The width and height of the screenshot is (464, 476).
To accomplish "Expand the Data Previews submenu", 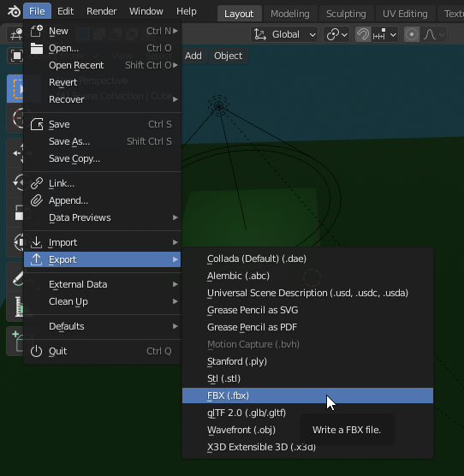I will [102, 217].
